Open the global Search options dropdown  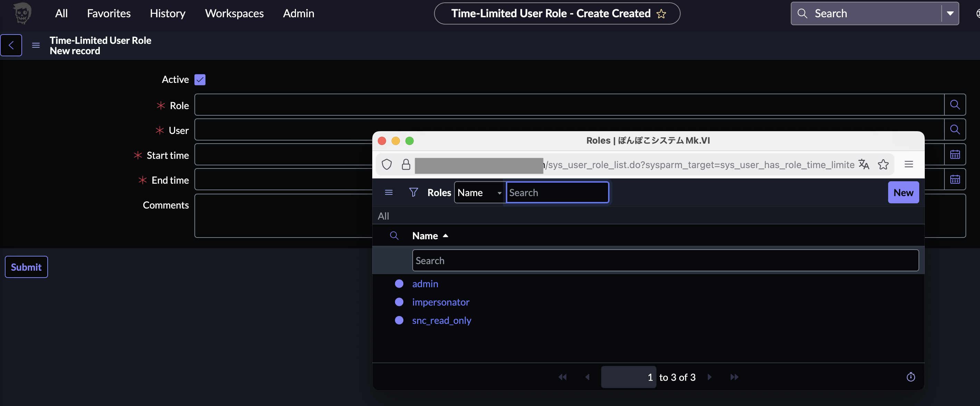tap(950, 14)
